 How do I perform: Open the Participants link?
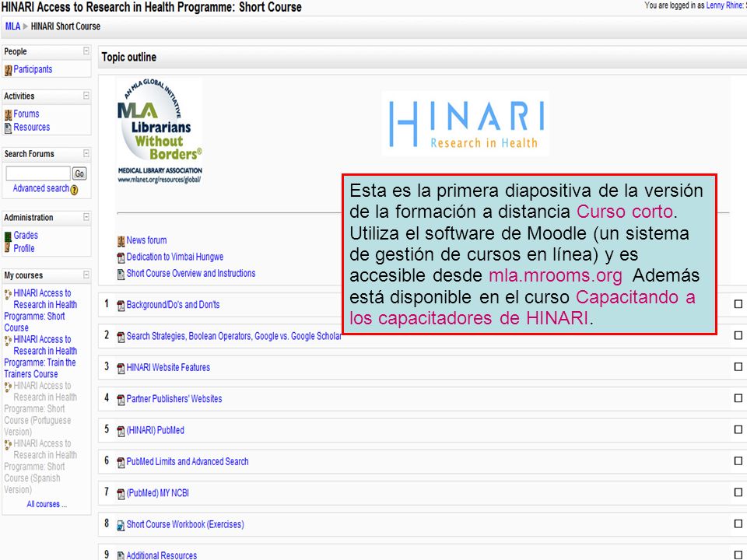(33, 69)
